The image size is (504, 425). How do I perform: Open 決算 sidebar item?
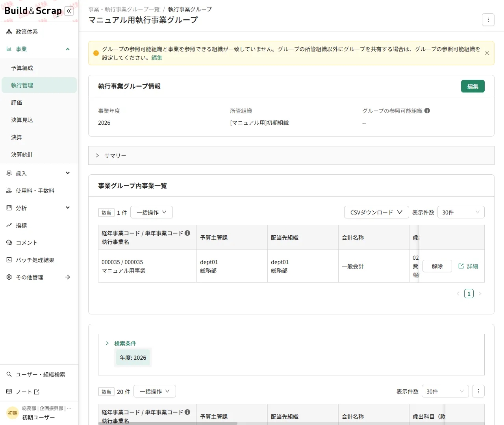pyautogui.click(x=39, y=137)
